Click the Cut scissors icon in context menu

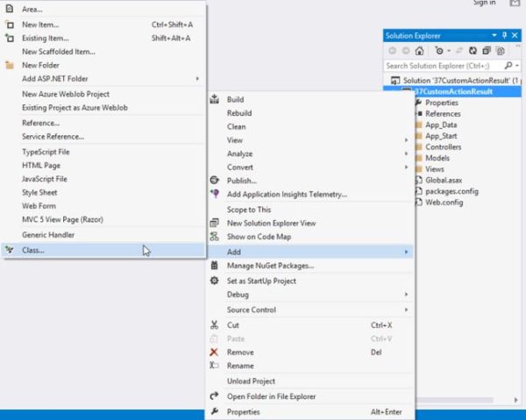click(214, 324)
